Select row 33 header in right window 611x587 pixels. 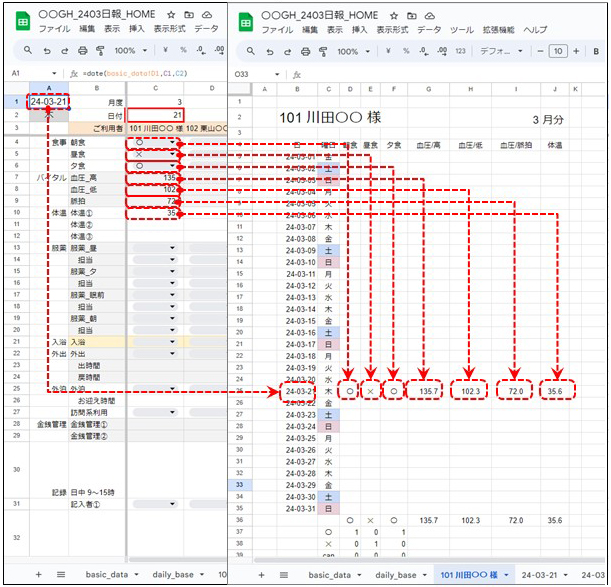[240, 484]
